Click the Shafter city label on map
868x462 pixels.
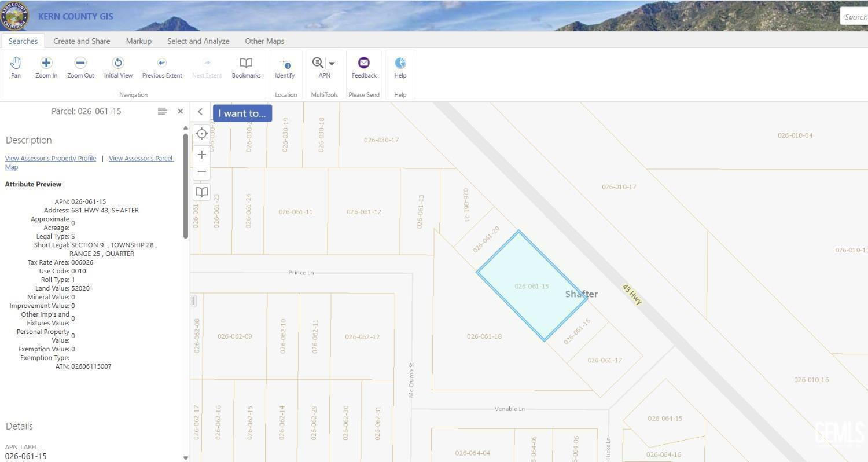click(582, 294)
